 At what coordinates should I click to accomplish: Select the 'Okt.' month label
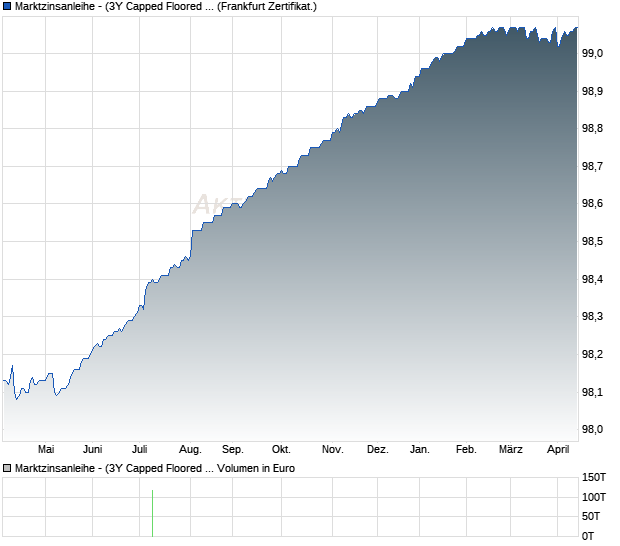coord(282,449)
